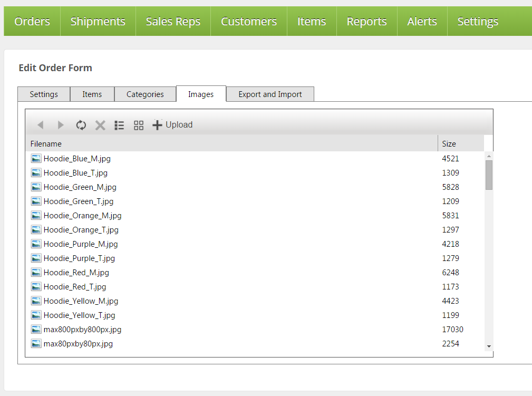
Task: Switch to the Categories tab
Action: tap(145, 94)
